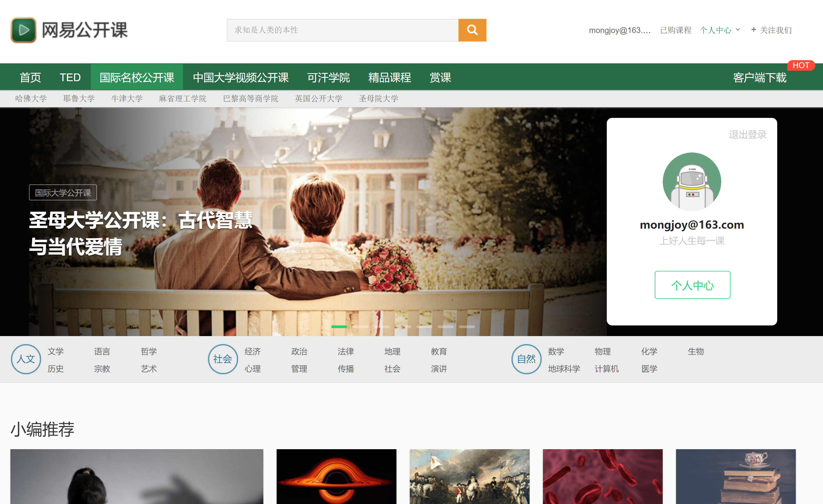Jump to the last carousel slide indicator
Viewport: 823px width, 504px height.
click(467, 327)
